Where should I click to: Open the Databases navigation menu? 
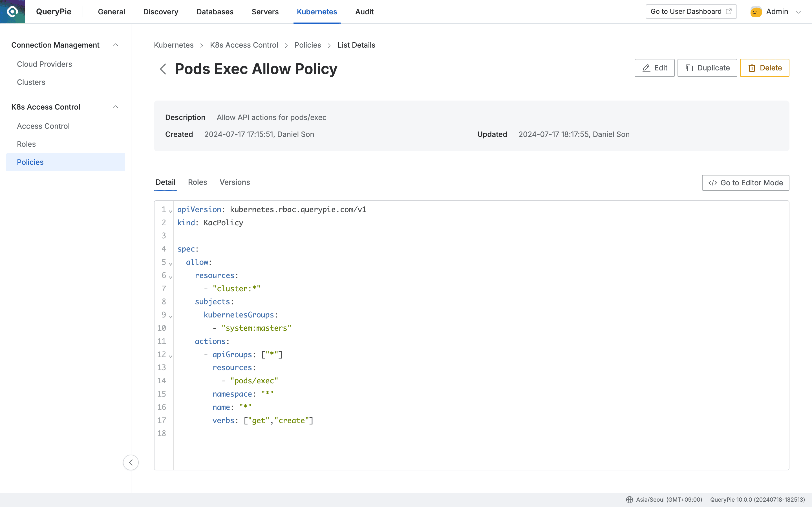(x=215, y=11)
